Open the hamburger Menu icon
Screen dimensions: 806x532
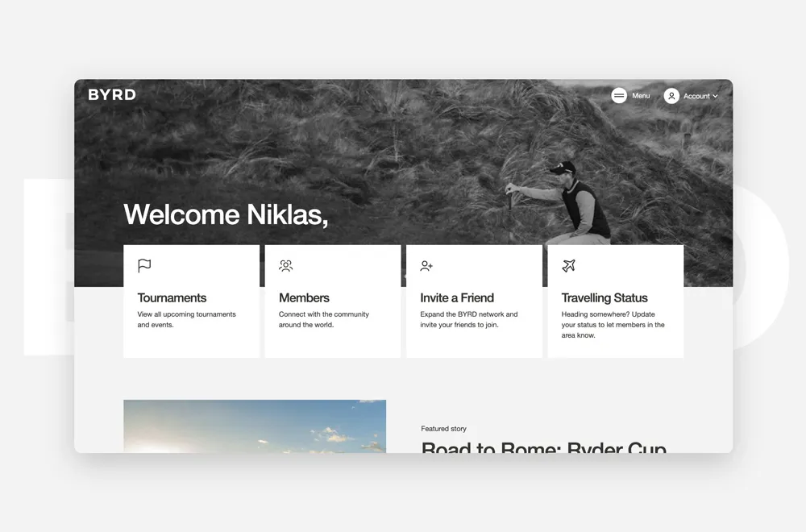619,96
